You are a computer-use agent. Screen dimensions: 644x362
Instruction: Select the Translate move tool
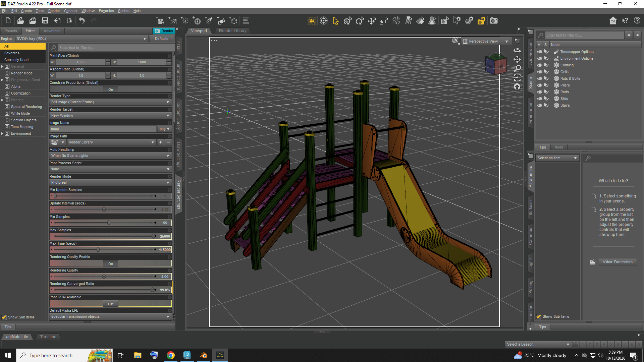point(372,21)
